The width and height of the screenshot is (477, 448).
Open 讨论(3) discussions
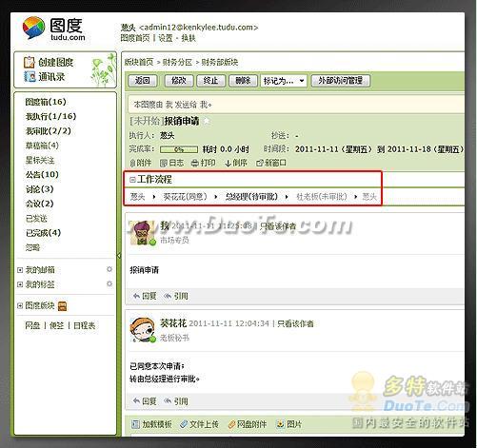(x=39, y=189)
